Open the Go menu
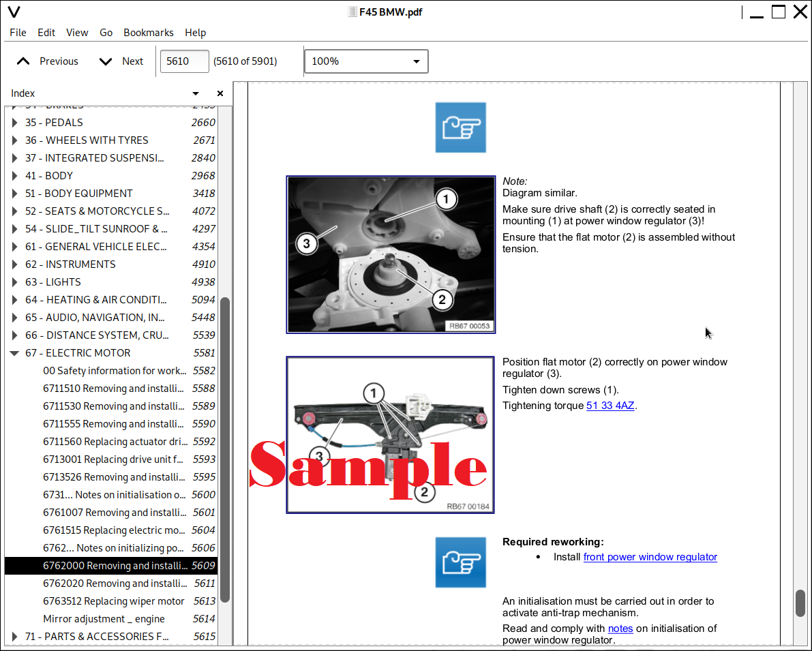 [106, 33]
